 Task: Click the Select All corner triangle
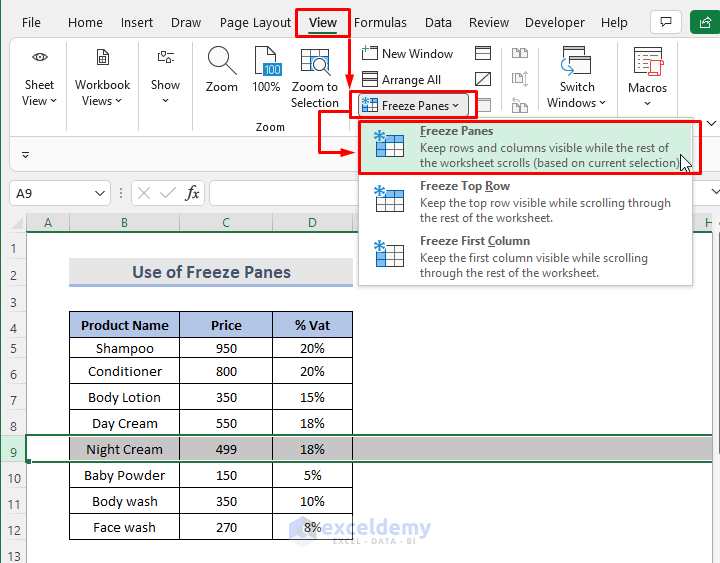(x=17, y=223)
